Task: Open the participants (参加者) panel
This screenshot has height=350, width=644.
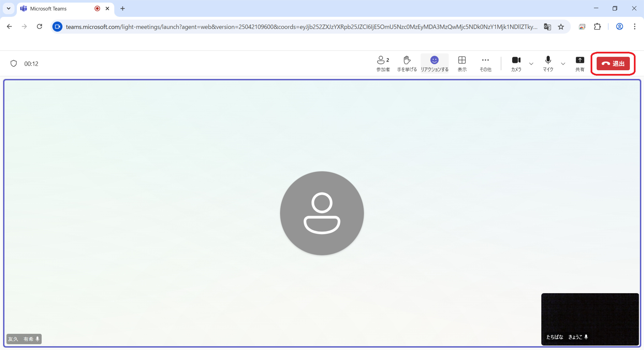Action: 383,64
